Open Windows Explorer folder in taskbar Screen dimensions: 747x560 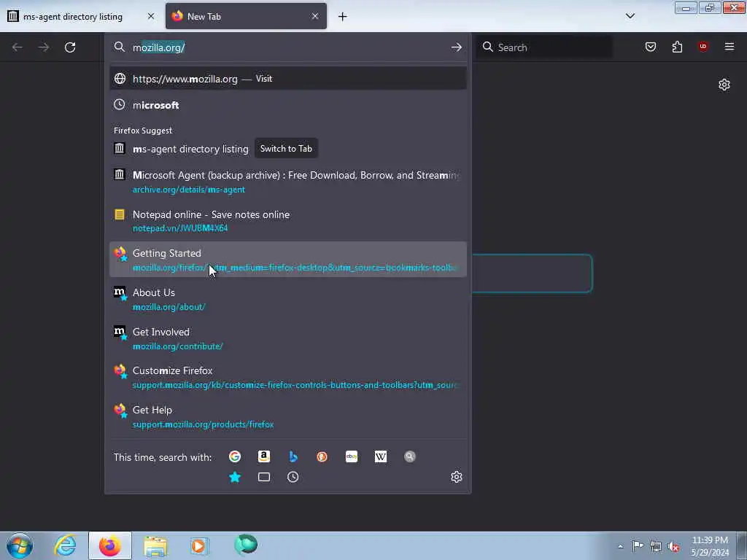[155, 546]
